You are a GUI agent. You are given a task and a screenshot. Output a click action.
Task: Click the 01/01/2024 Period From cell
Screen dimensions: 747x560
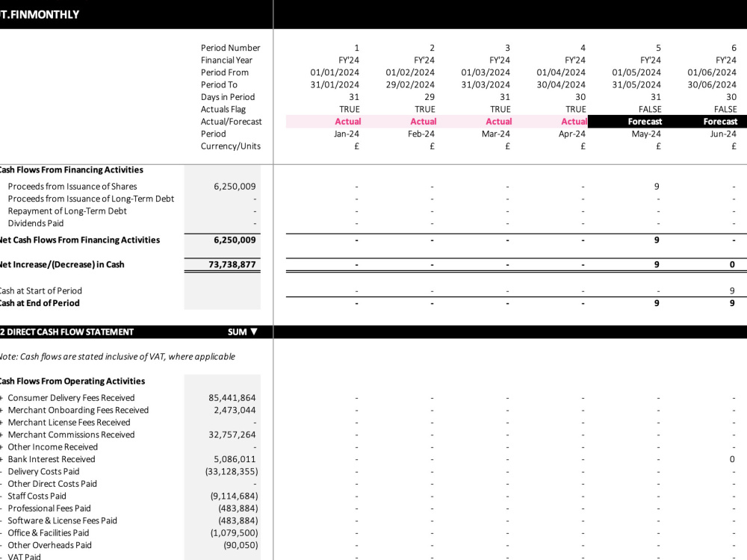[335, 72]
